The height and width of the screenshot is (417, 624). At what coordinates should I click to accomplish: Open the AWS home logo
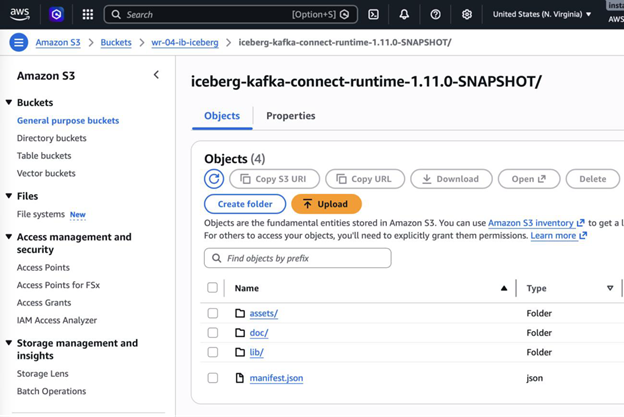pos(20,14)
